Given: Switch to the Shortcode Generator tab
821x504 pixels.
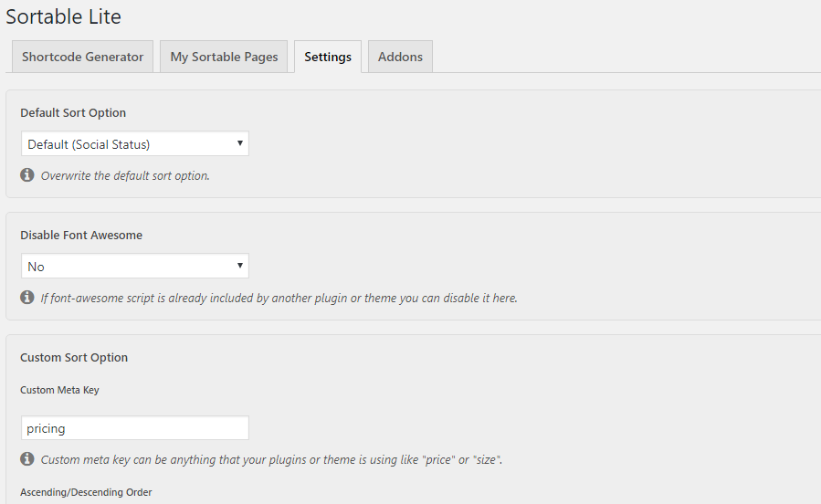Looking at the screenshot, I should [83, 57].
